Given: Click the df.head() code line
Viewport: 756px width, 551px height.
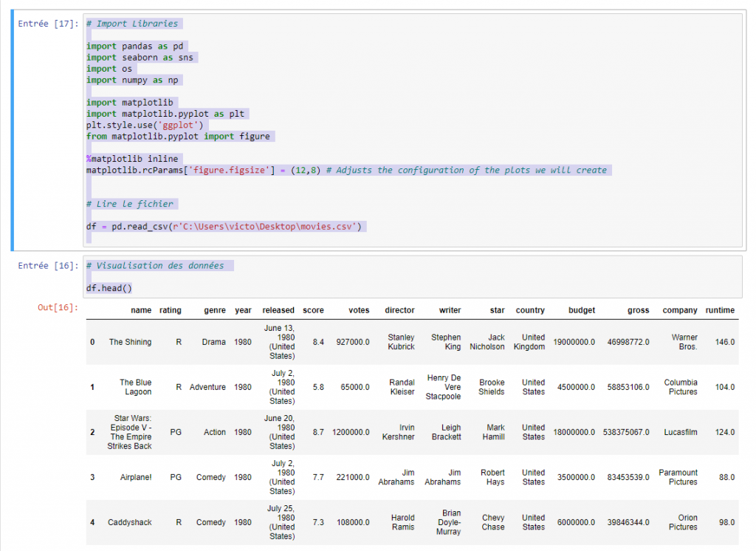Looking at the screenshot, I should [109, 289].
